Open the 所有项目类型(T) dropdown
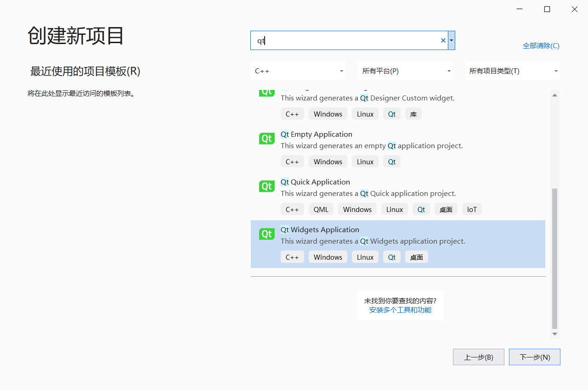This screenshot has height=390, width=588. click(x=513, y=71)
